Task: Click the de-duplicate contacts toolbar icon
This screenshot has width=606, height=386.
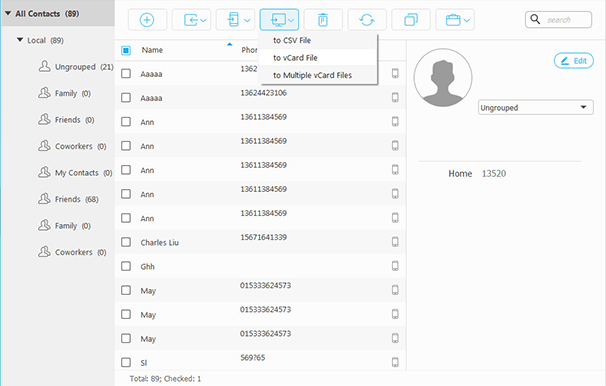Action: pyautogui.click(x=411, y=20)
